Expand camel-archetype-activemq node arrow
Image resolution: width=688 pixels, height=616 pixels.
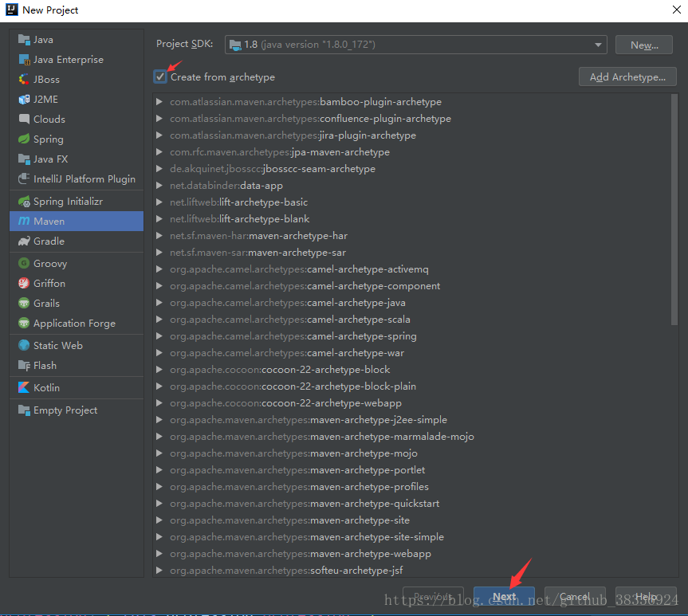click(159, 269)
